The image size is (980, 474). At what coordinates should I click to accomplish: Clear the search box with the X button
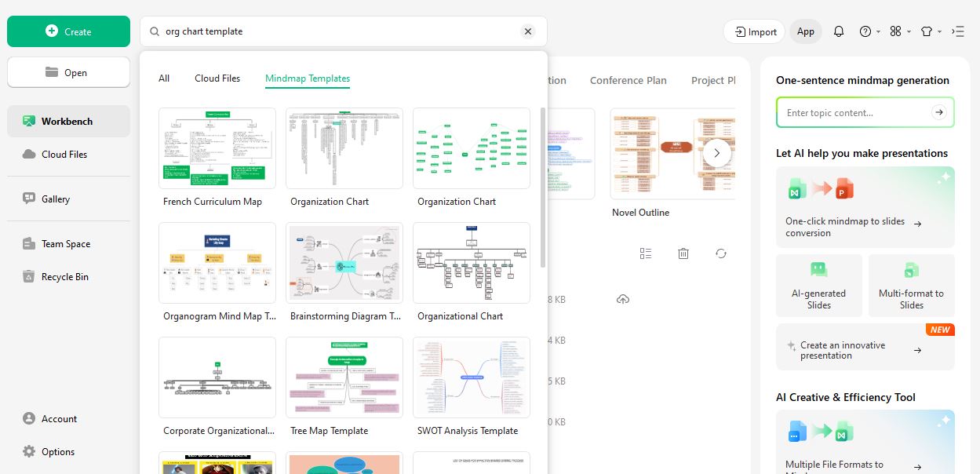pos(528,31)
